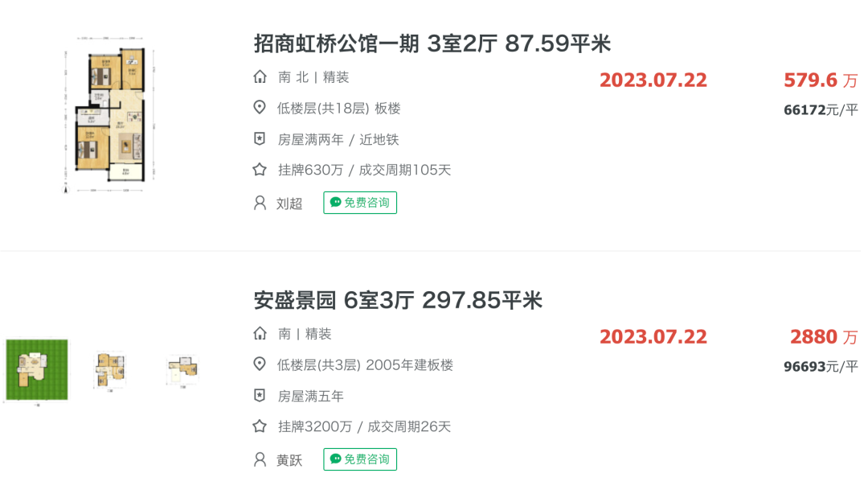Click star icon next to 挂牌3200万
Image resolution: width=868 pixels, height=502 pixels.
tap(260, 426)
